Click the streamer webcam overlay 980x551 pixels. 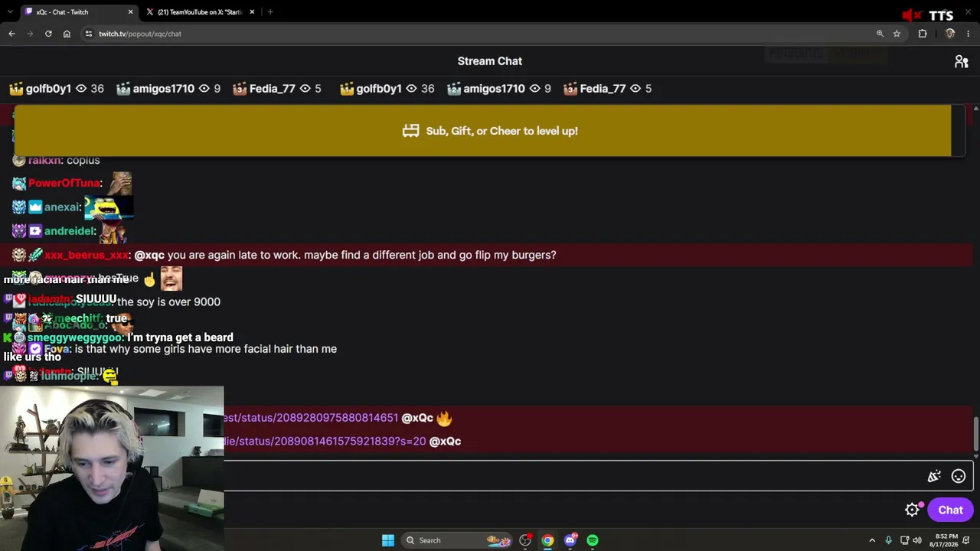(x=112, y=468)
